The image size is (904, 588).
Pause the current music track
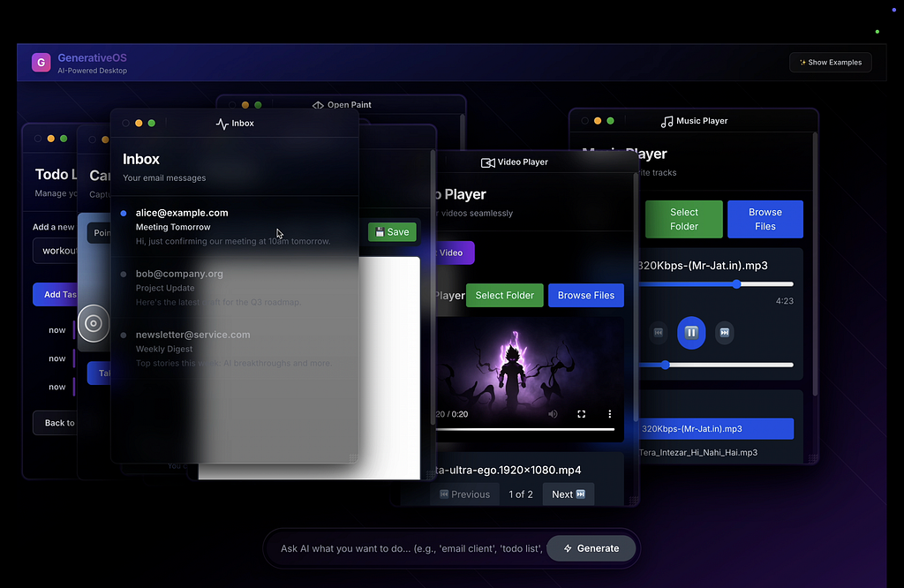[691, 333]
